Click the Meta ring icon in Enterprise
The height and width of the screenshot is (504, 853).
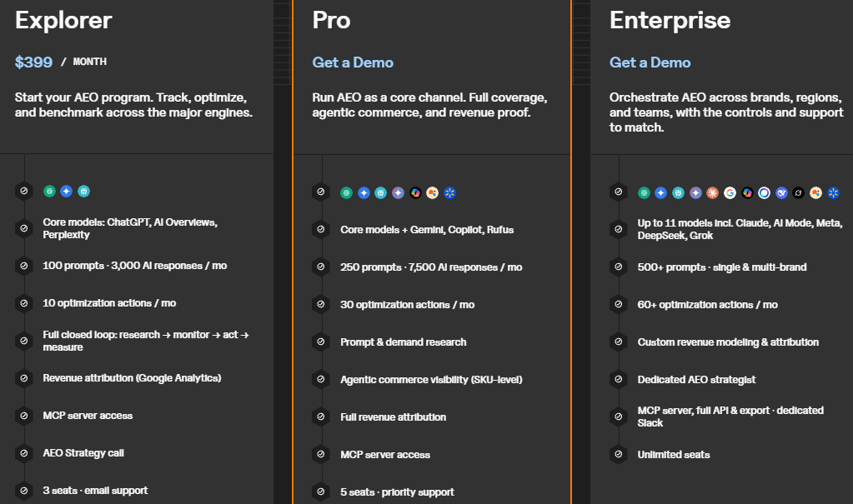tap(765, 193)
